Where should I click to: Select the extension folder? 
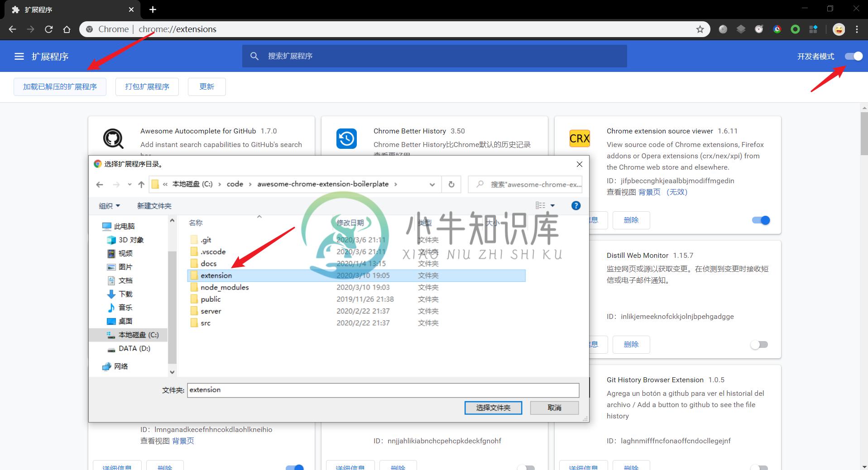(356, 275)
